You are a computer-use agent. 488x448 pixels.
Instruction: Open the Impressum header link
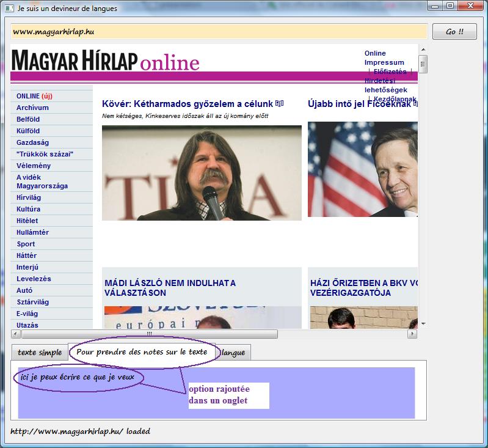coord(384,62)
